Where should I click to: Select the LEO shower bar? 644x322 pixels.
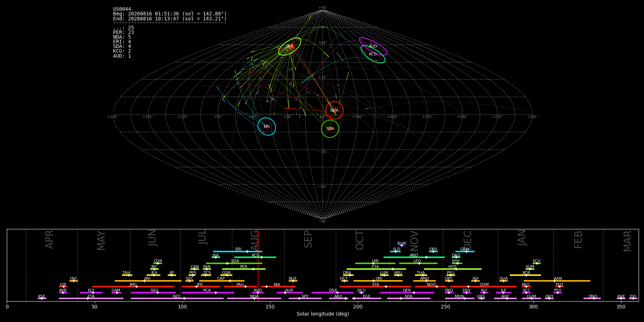point(418,263)
